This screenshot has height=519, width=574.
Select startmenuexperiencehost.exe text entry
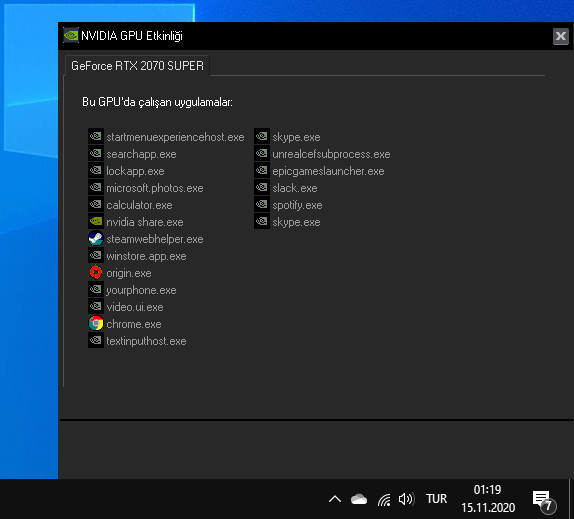pyautogui.click(x=175, y=137)
